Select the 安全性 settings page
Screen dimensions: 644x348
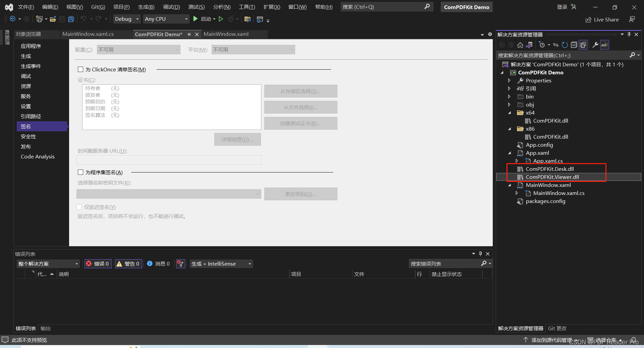pyautogui.click(x=28, y=136)
